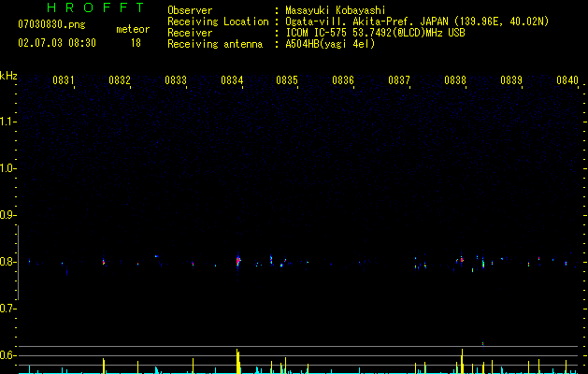Click the 'Receiver' field label

[190, 33]
